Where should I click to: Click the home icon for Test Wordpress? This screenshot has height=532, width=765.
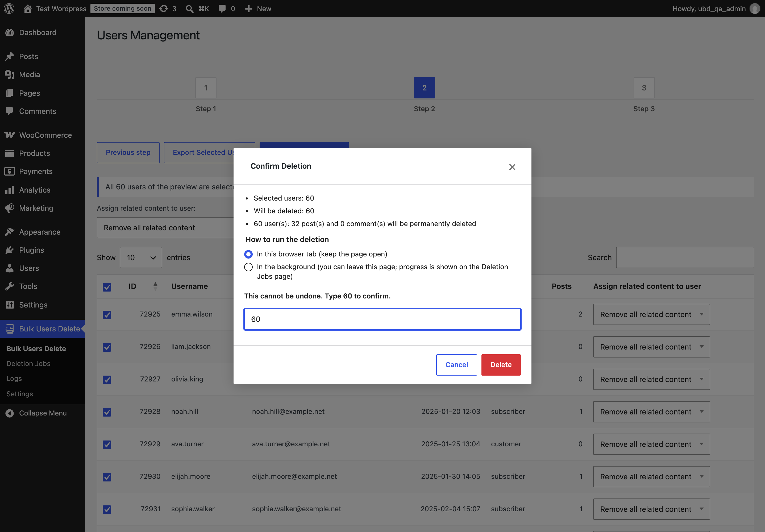click(28, 9)
